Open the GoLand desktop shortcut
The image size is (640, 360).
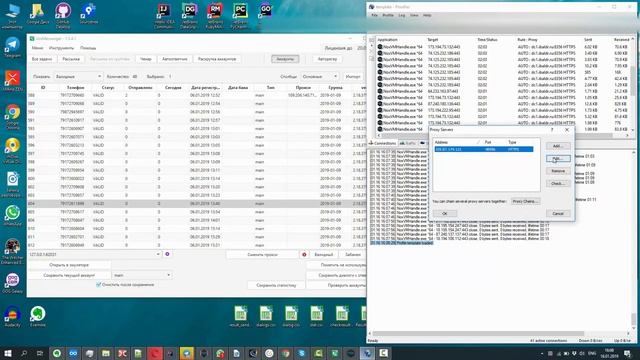click(x=265, y=12)
